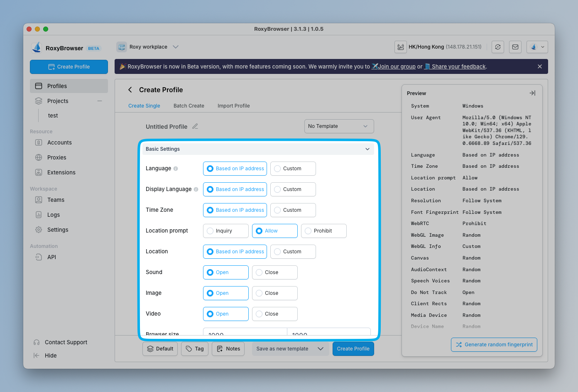This screenshot has height=392, width=578.
Task: Open the Accounts page
Action: coord(59,142)
